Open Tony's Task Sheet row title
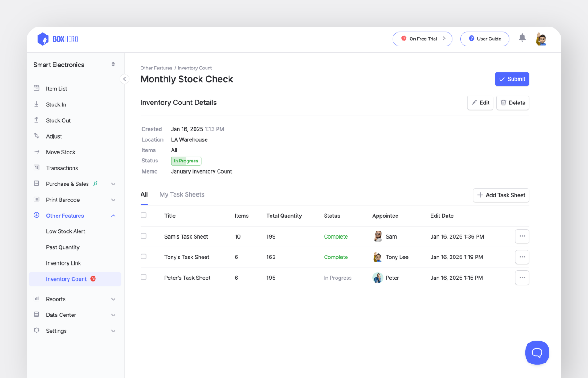 (x=187, y=257)
